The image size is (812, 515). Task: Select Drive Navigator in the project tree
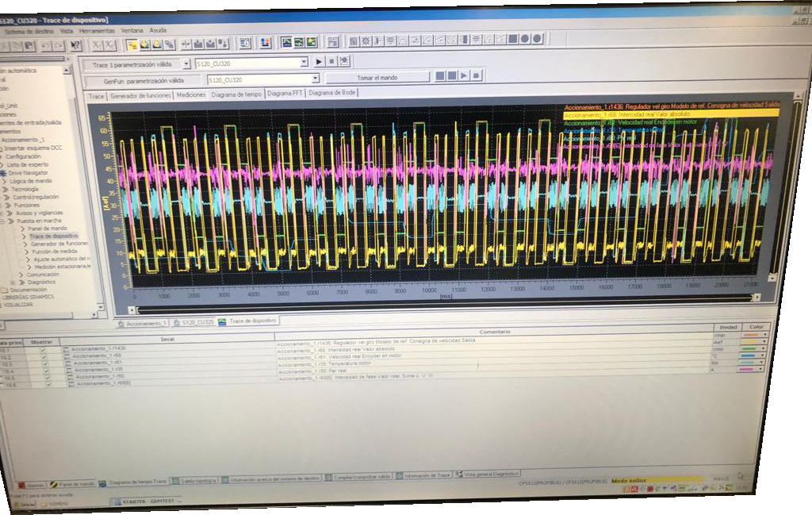pos(28,172)
